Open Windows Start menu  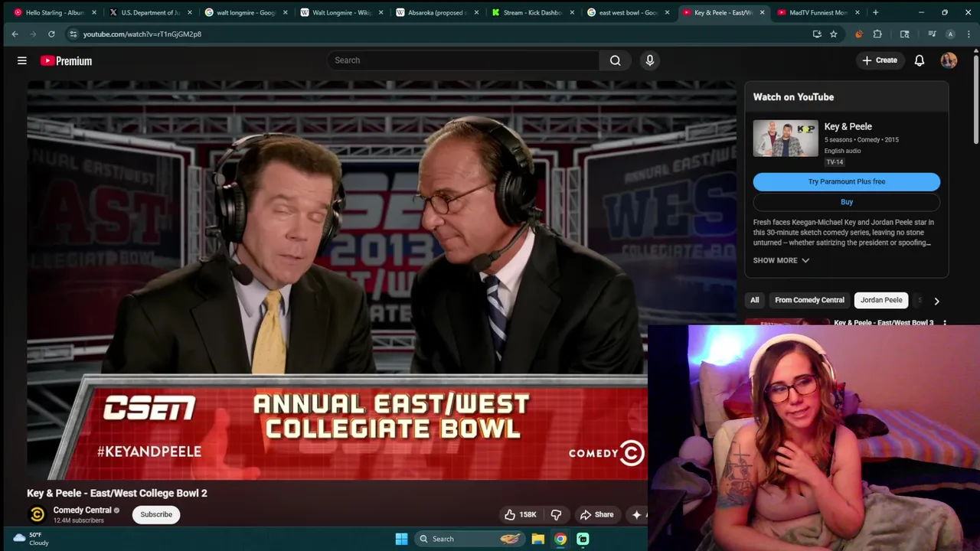point(401,539)
